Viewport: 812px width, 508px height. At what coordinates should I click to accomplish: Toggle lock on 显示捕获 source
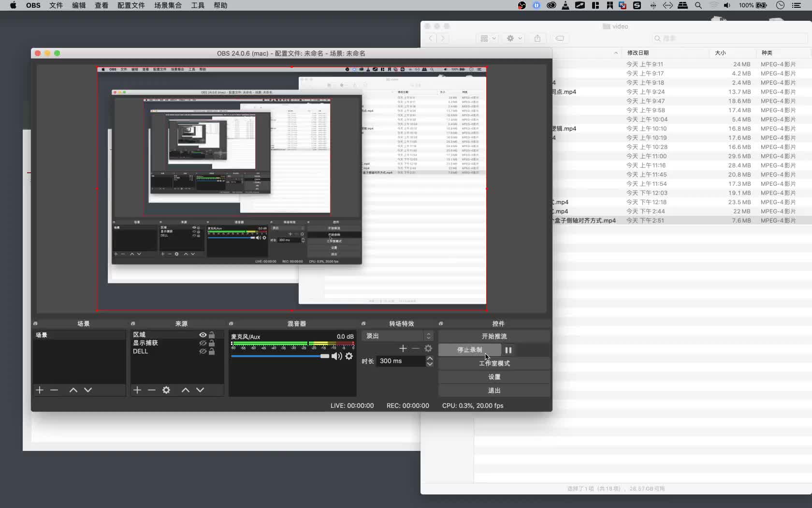coord(212,343)
